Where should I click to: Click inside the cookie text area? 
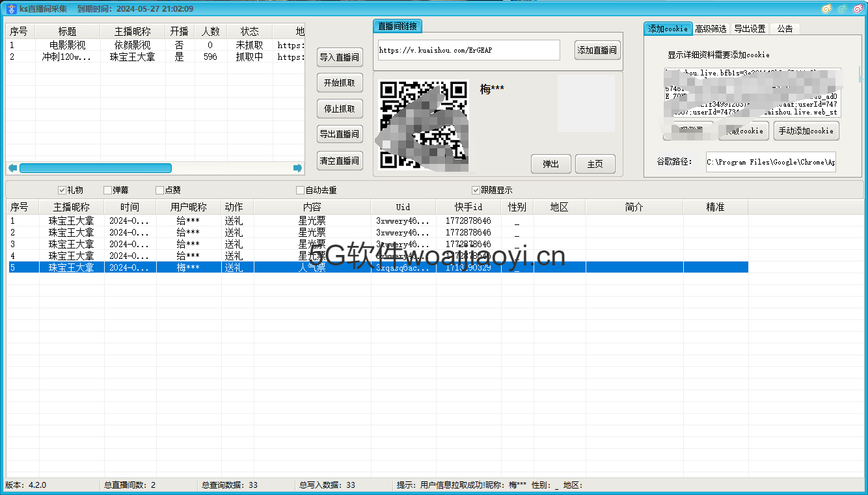[x=752, y=92]
